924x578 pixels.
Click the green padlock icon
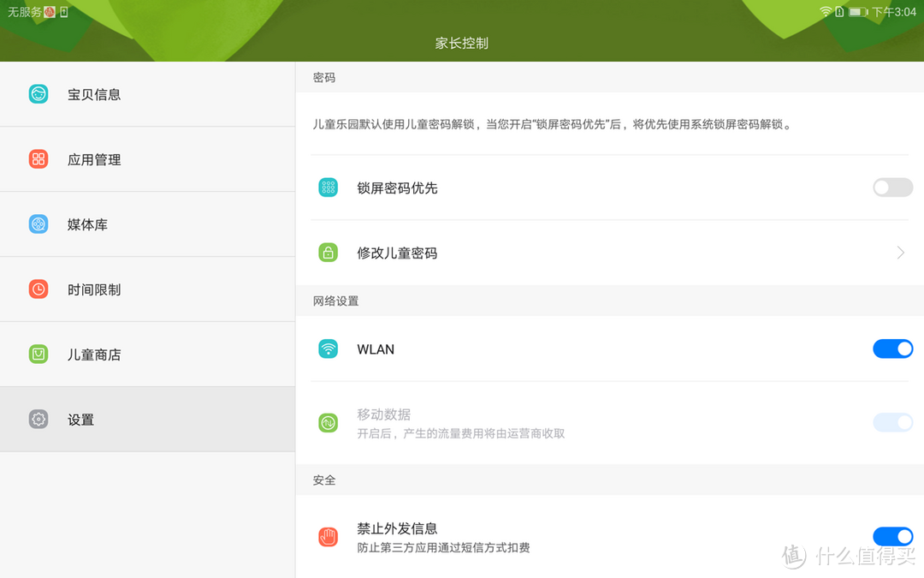coord(329,253)
